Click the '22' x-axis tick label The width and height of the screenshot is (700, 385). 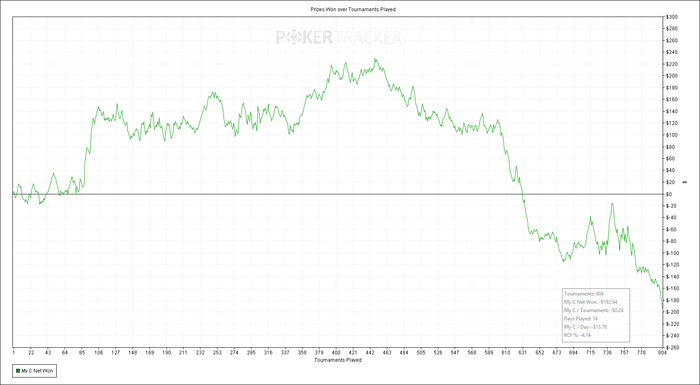pos(31,353)
